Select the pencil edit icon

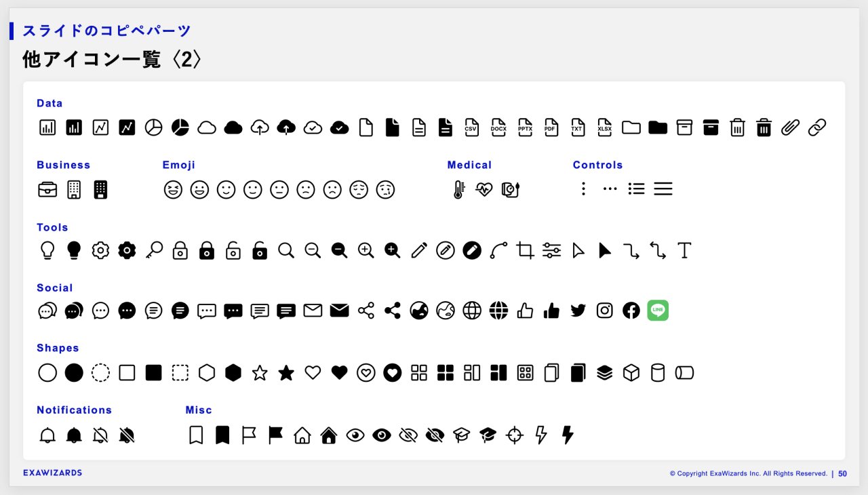click(418, 250)
